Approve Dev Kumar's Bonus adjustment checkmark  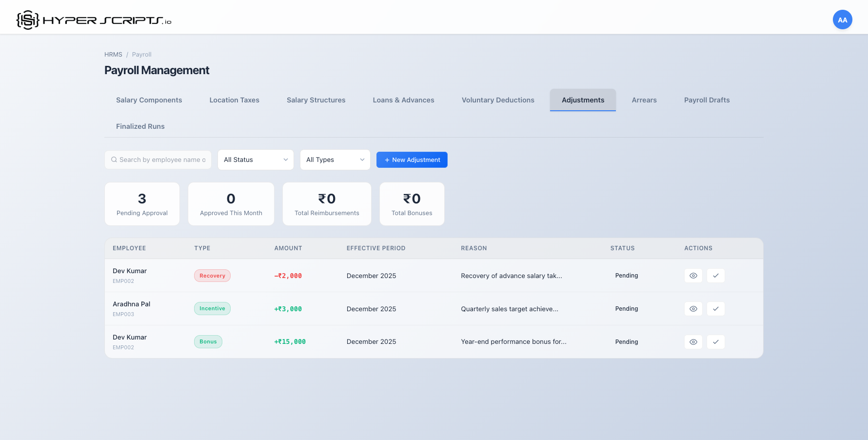tap(715, 342)
